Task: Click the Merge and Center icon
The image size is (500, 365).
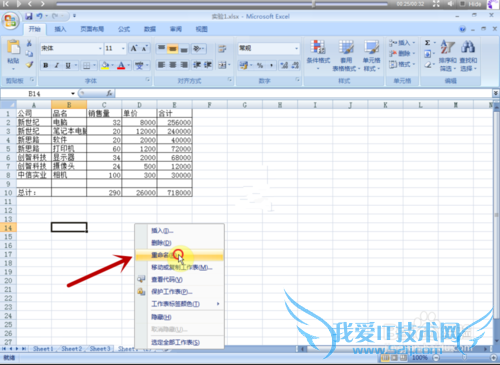Action: [222, 65]
